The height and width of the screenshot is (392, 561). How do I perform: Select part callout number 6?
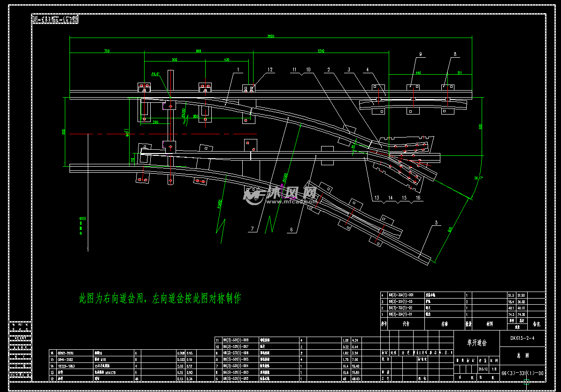coord(291,230)
